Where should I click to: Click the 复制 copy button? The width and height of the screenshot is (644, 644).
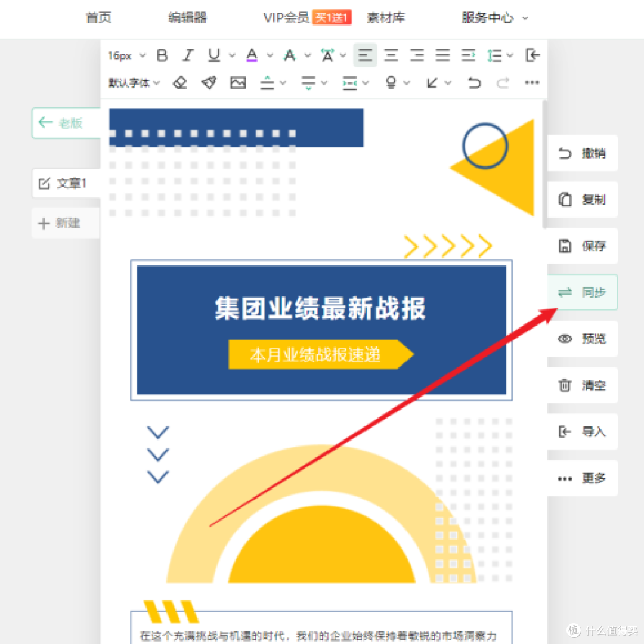pyautogui.click(x=583, y=200)
